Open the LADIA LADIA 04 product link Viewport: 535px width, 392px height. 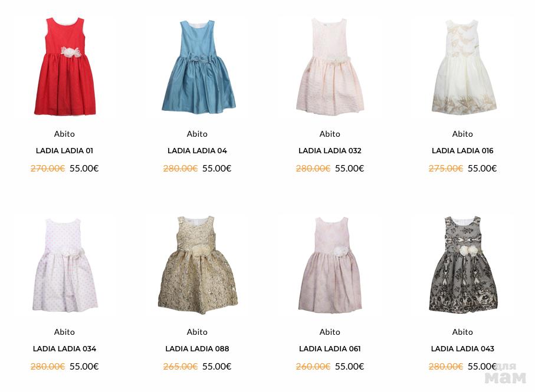[197, 151]
